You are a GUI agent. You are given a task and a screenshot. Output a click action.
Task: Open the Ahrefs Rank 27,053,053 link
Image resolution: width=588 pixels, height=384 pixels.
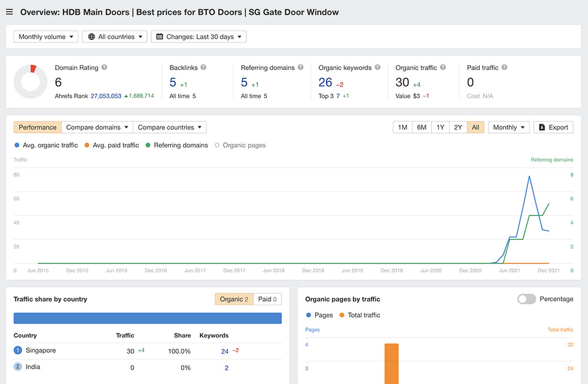click(106, 96)
